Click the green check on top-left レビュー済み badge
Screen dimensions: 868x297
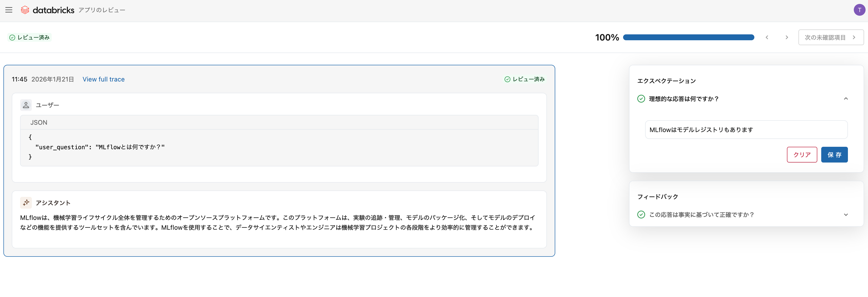pyautogui.click(x=12, y=38)
